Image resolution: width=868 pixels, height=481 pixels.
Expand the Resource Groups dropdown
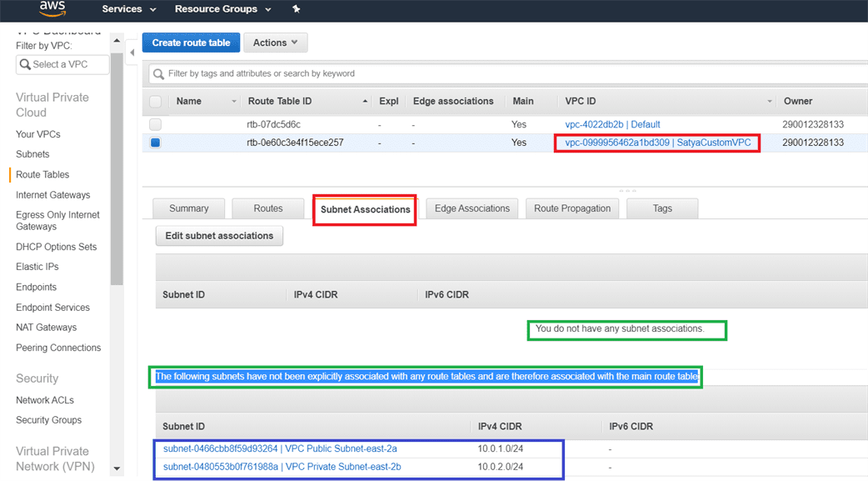click(x=222, y=9)
